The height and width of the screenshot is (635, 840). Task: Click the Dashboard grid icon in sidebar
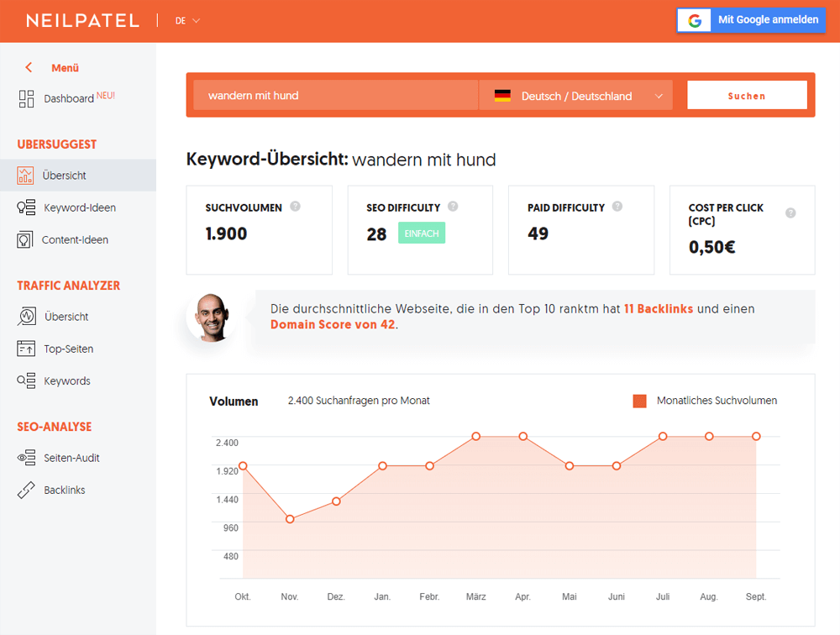click(26, 99)
